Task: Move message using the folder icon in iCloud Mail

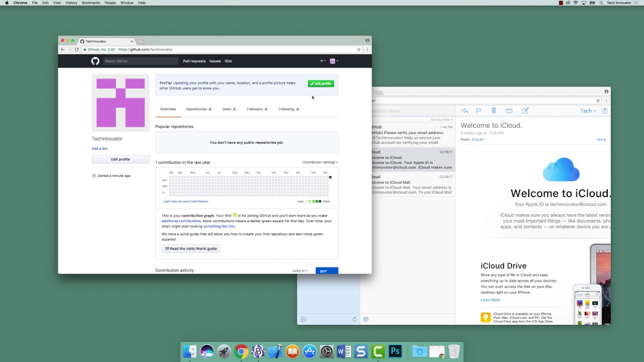Action: click(509, 111)
